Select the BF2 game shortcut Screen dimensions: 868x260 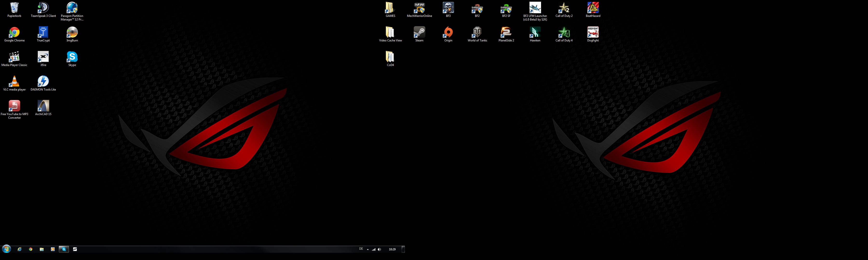pos(477,9)
